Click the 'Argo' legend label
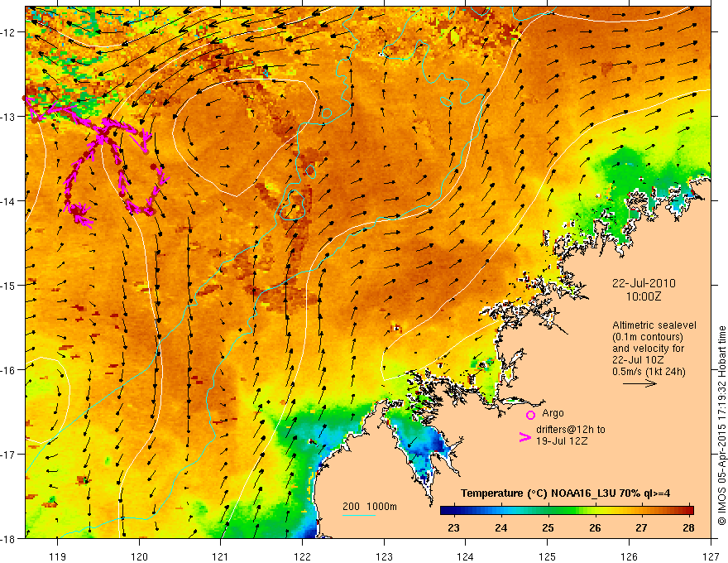 coord(553,413)
